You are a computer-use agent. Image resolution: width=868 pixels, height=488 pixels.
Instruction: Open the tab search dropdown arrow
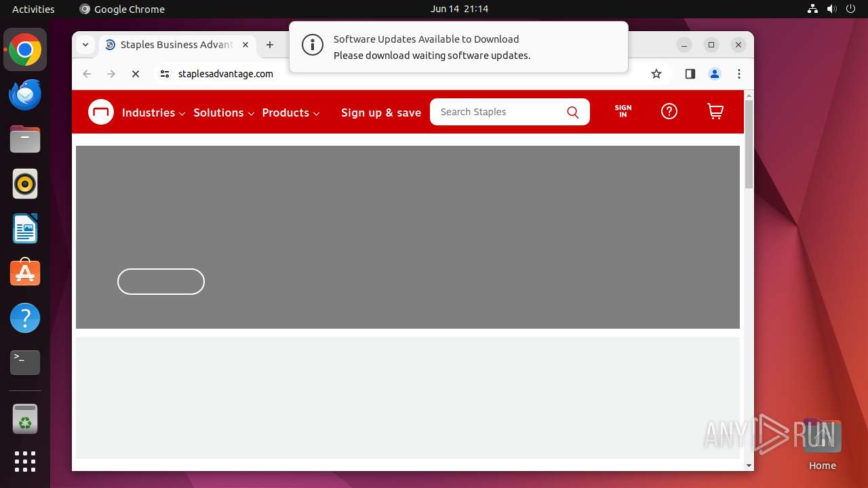click(85, 45)
